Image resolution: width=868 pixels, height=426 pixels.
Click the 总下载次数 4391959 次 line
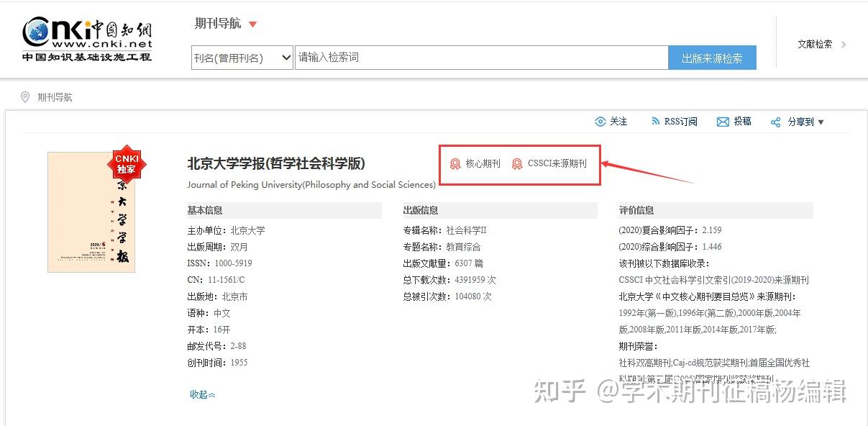449,280
